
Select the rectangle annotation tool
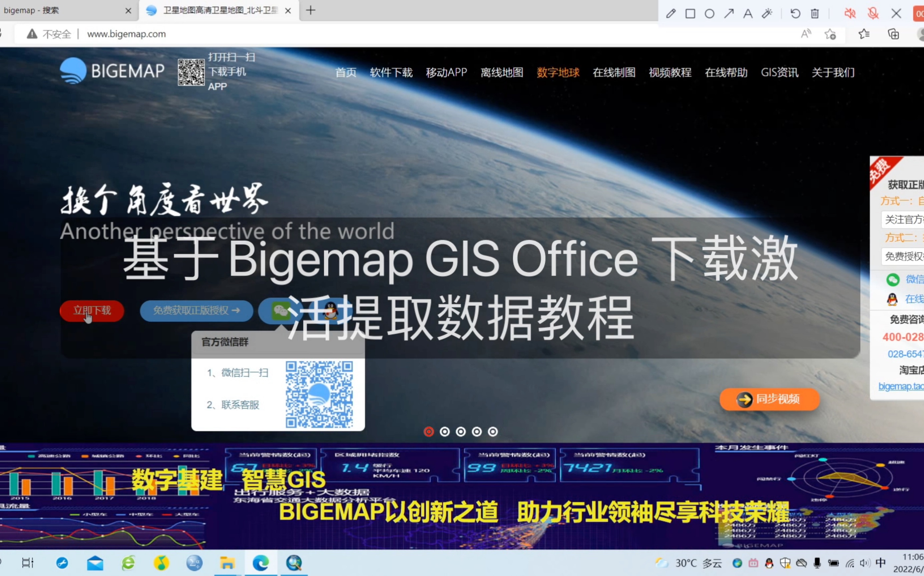click(x=690, y=14)
